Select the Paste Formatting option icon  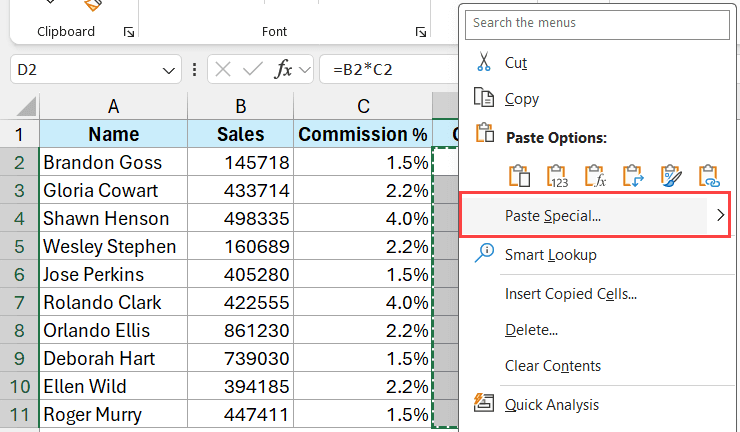pyautogui.click(x=671, y=177)
